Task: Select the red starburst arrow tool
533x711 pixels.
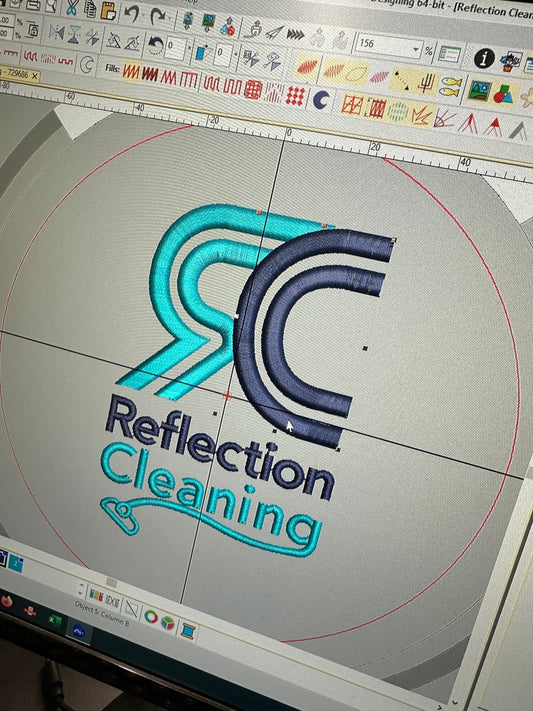Action: pyautogui.click(x=421, y=116)
